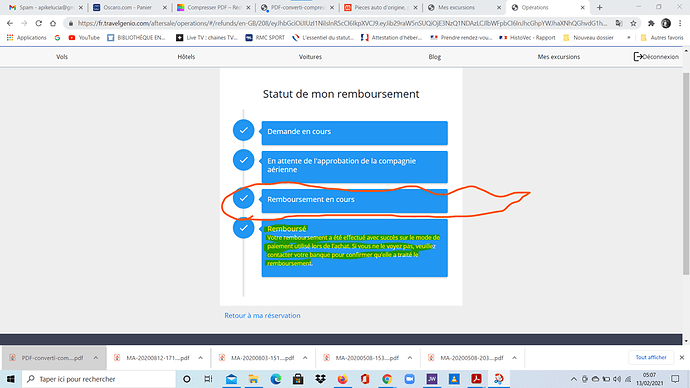
Task: Click the Demande en cours checkmark circle
Action: tap(243, 130)
